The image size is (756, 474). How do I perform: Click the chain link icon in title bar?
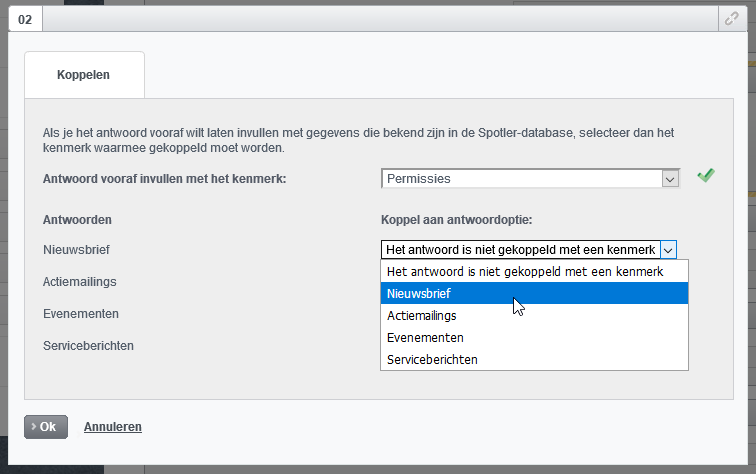click(730, 19)
